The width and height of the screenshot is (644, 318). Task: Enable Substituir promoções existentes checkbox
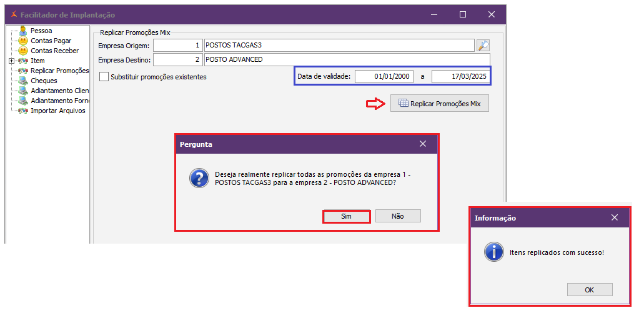(104, 77)
